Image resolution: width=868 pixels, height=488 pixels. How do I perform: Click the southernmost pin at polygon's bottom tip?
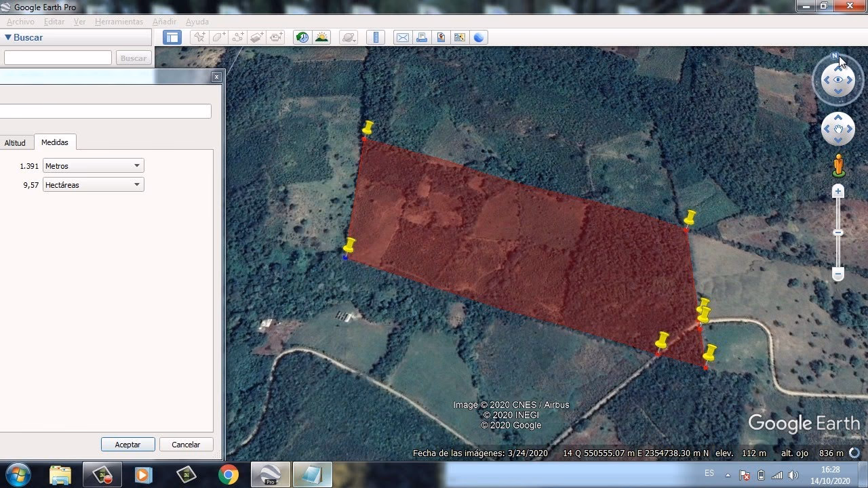click(x=709, y=355)
